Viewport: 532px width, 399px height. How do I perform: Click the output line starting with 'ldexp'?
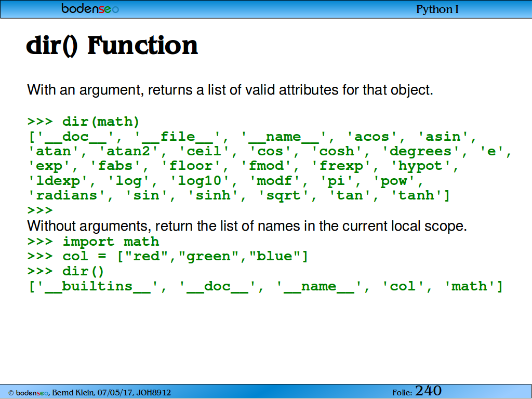tap(225, 181)
